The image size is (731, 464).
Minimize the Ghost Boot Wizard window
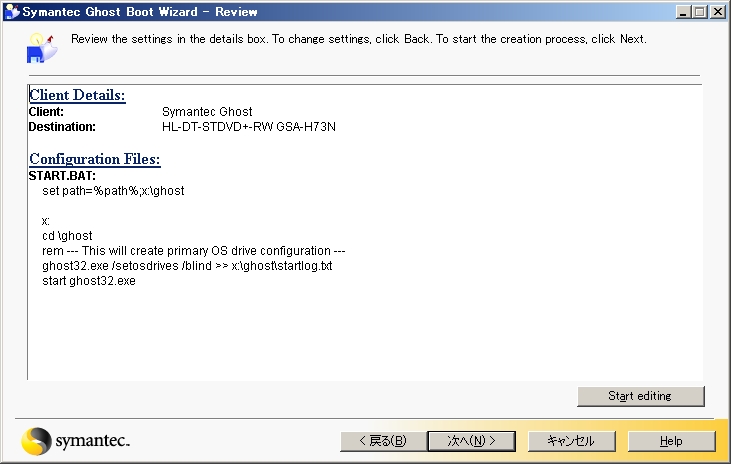684,12
